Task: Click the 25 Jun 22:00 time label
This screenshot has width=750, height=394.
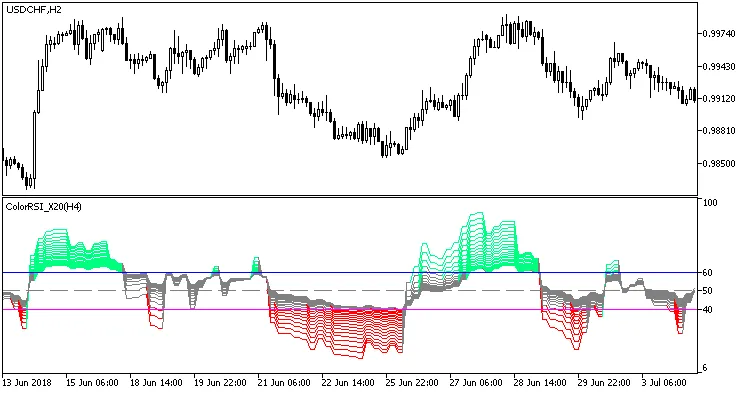Action: [x=412, y=383]
